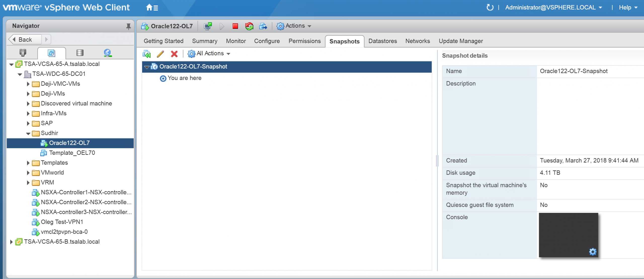Click the red Power Off button
Screen dimensions: 644x279
235,26
